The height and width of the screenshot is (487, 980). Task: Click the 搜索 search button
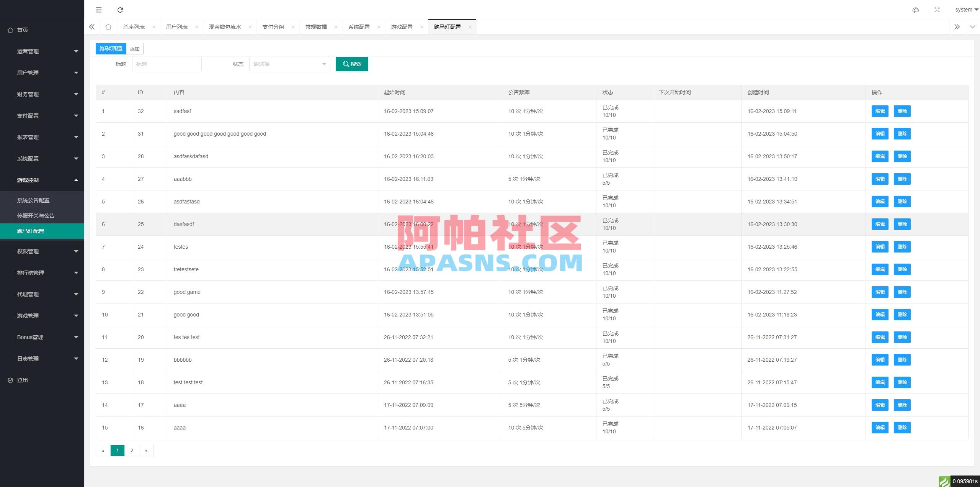[352, 64]
